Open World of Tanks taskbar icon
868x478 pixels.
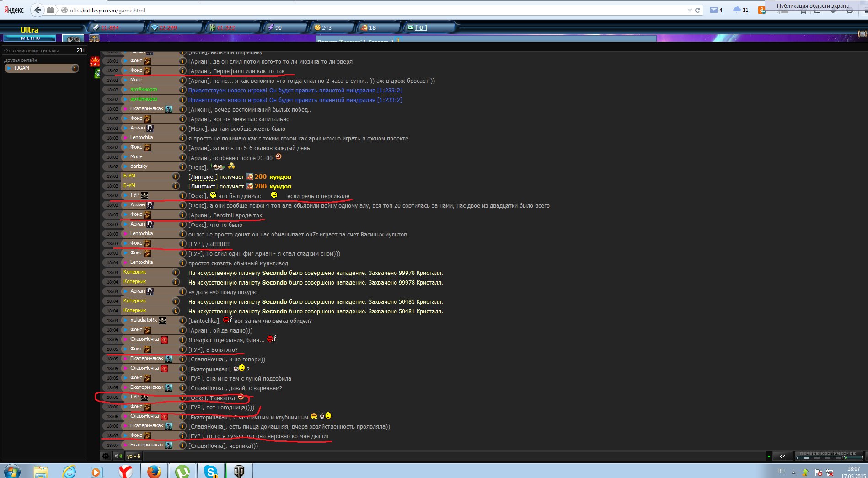239,471
